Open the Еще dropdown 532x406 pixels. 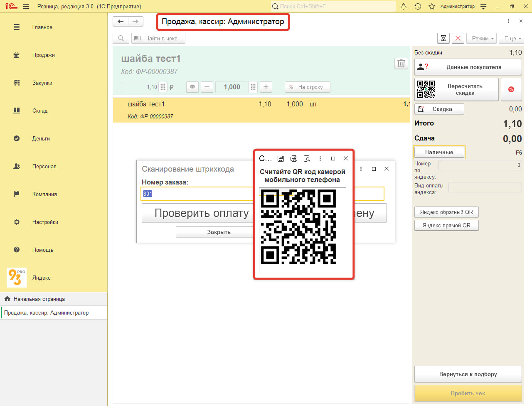511,38
